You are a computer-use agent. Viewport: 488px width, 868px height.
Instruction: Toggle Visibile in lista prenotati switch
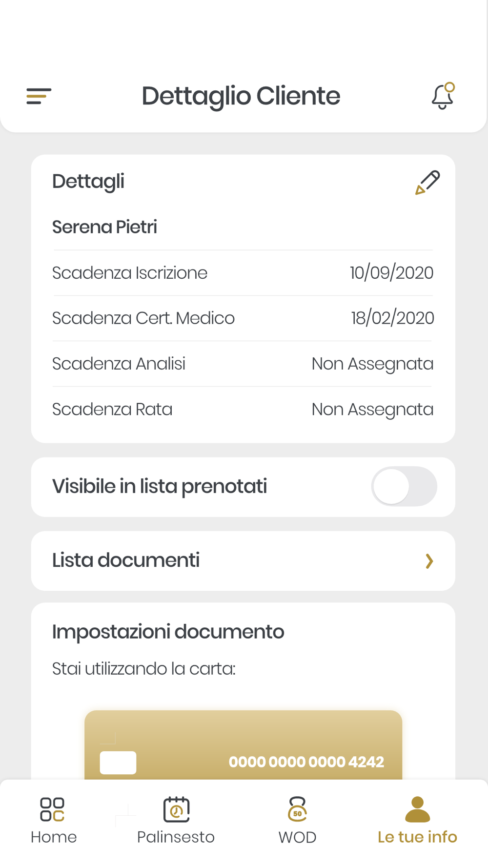pyautogui.click(x=404, y=487)
